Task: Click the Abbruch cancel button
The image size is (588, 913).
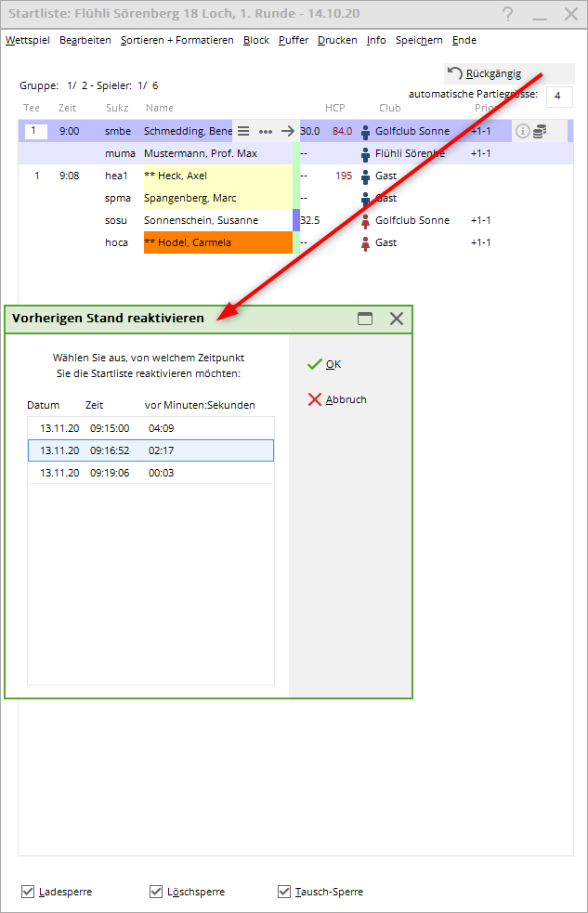Action: point(337,399)
